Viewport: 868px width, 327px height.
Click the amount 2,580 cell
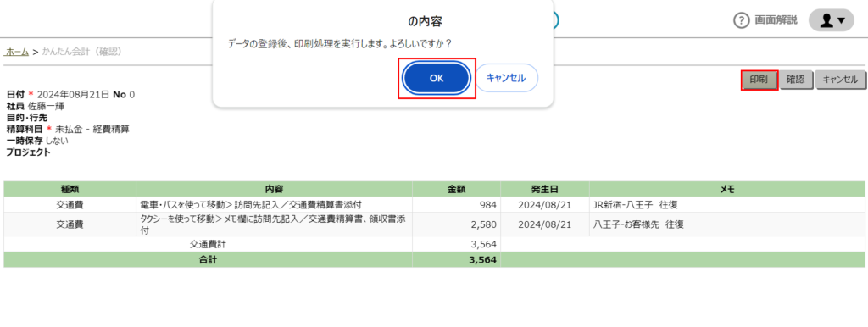[x=456, y=224]
